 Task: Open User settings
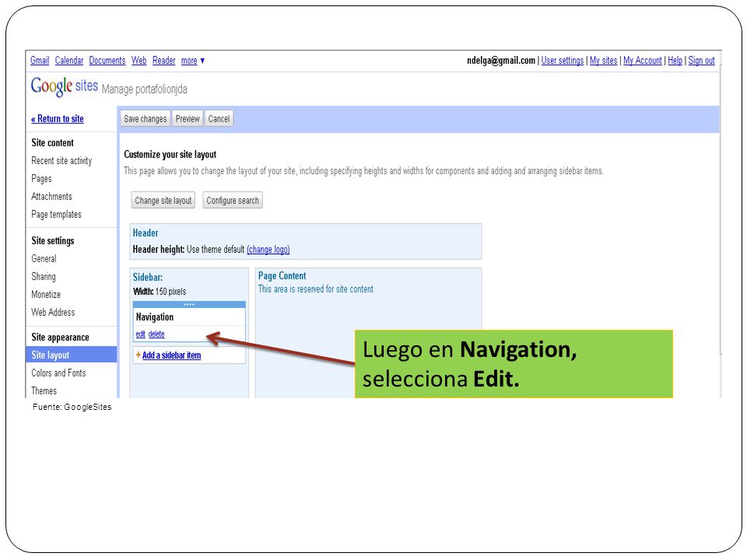562,61
